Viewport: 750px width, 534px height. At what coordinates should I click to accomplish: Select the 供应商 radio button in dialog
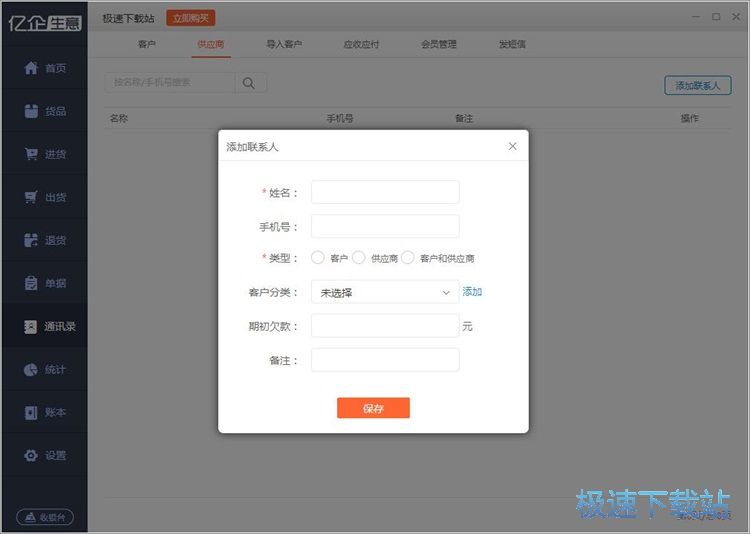coord(359,258)
